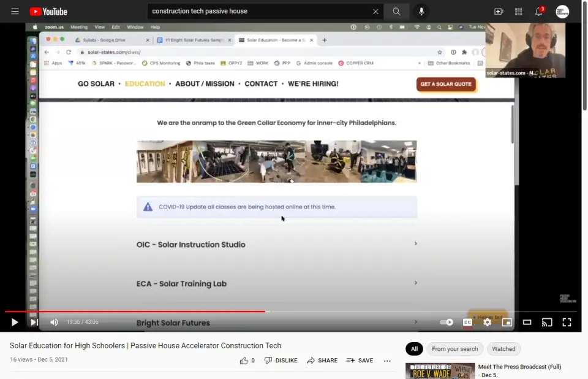
Task: Switch to theater mode view
Action: tap(527, 322)
